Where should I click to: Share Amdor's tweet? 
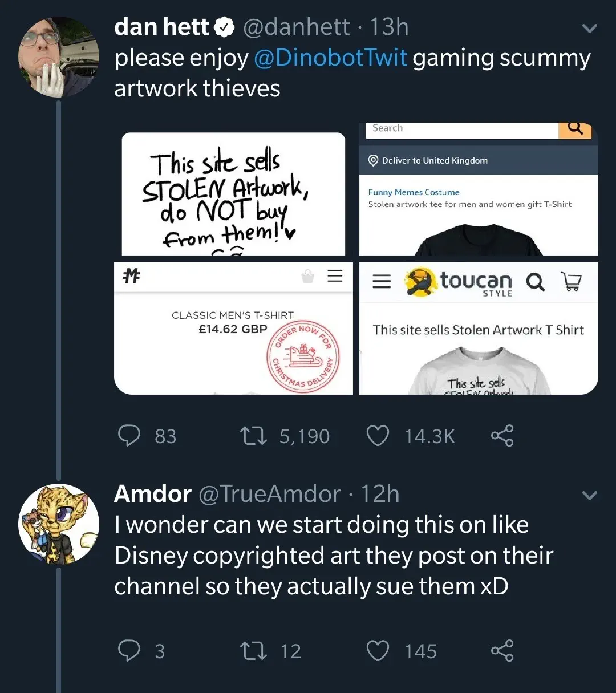coord(502,651)
